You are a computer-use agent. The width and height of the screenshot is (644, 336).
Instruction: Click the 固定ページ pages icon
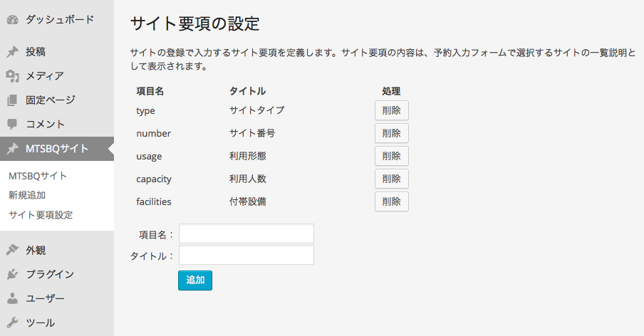pyautogui.click(x=12, y=100)
